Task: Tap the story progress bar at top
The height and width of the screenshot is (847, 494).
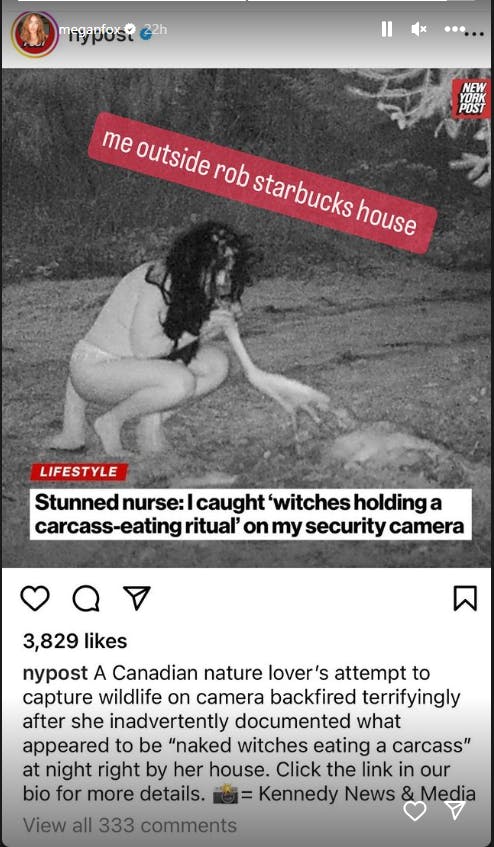Action: (x=247, y=1)
